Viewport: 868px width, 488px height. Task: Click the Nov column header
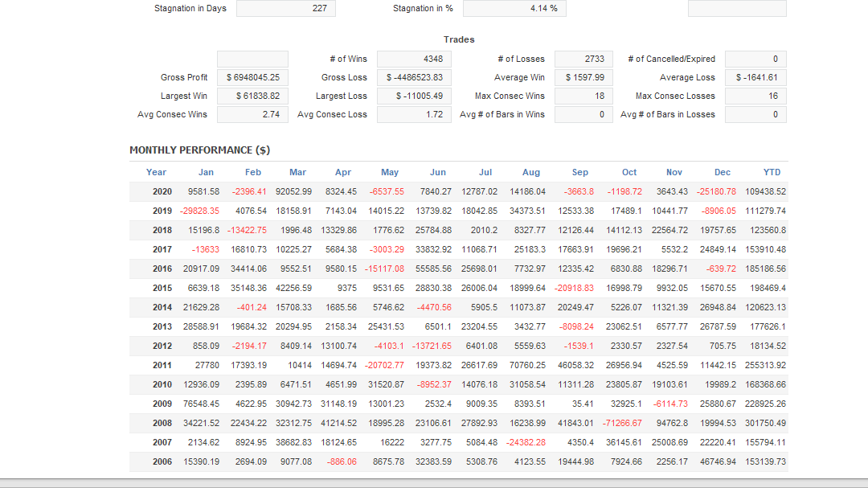[x=674, y=172]
